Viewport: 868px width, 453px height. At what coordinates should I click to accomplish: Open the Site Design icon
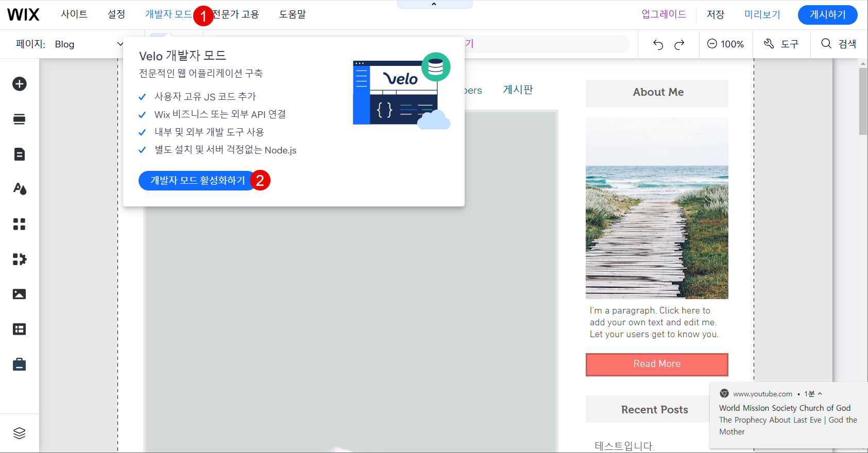coord(20,189)
